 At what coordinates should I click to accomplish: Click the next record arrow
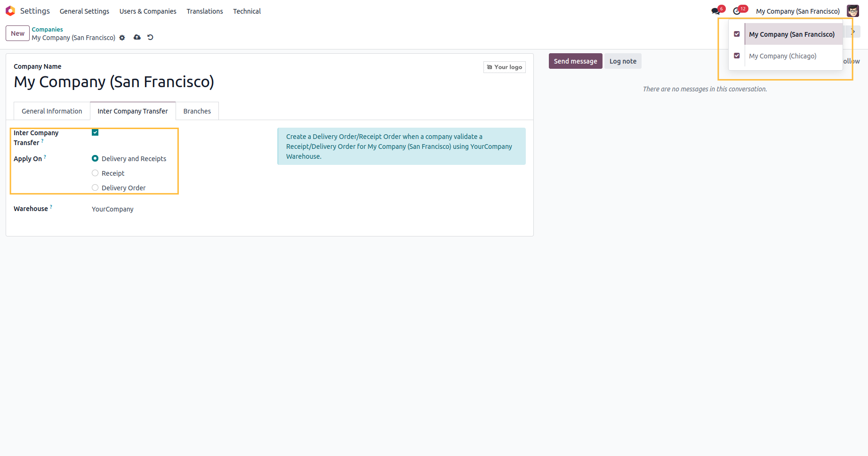[853, 32]
